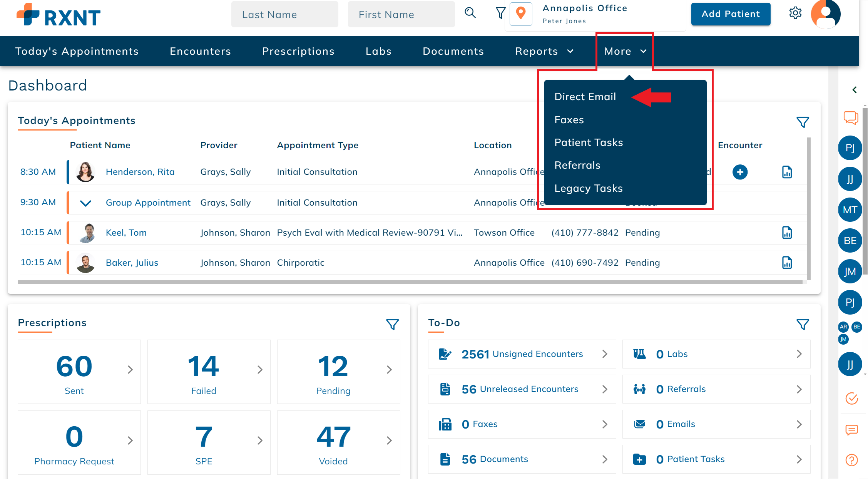Open Unreleased Encounters arrow

click(x=605, y=389)
